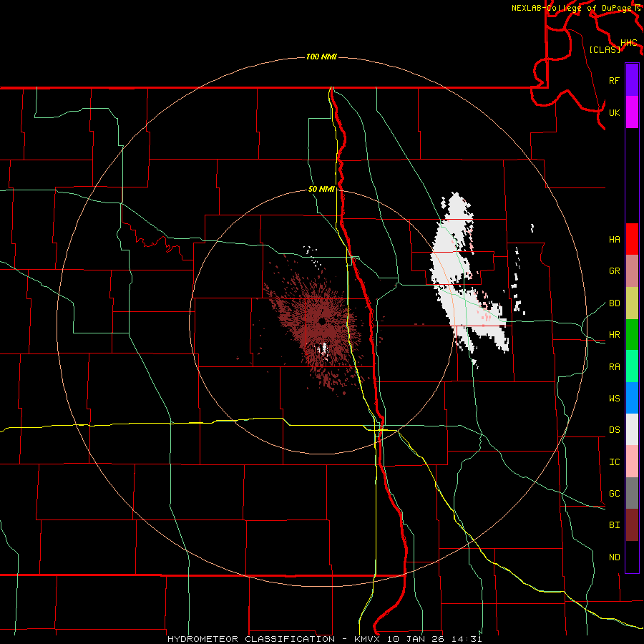
Task: Click the GR legend color swatch
Action: [x=632, y=271]
